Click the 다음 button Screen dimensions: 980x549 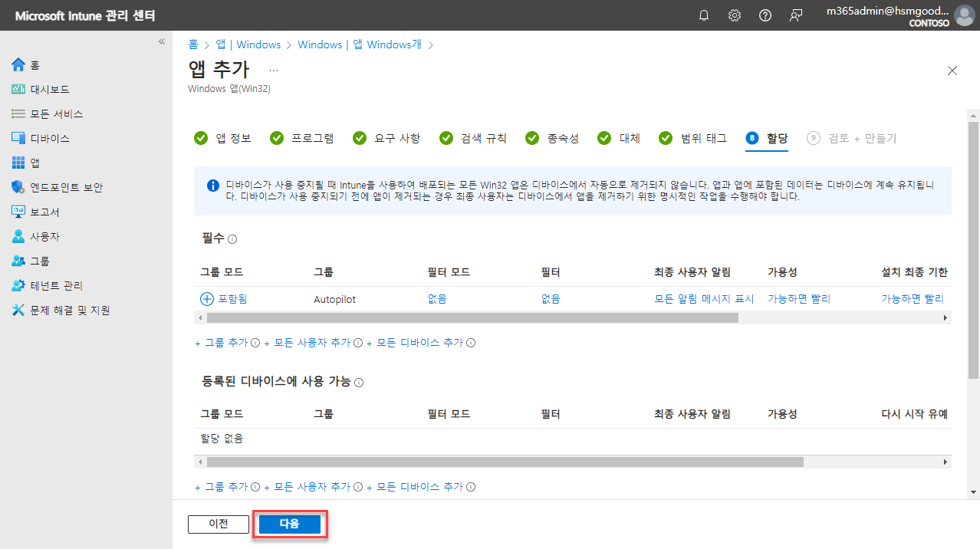coord(289,524)
